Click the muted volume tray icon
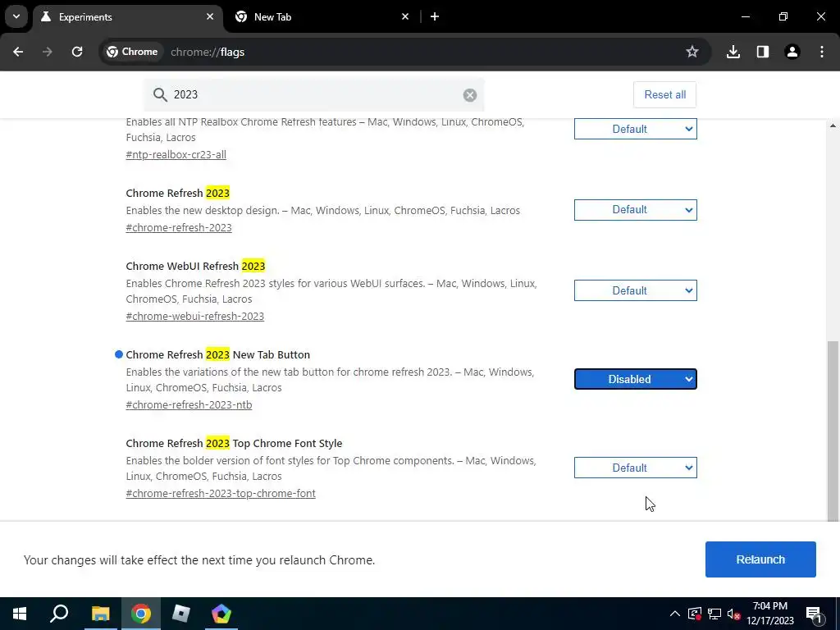The height and width of the screenshot is (630, 840). pos(733,614)
